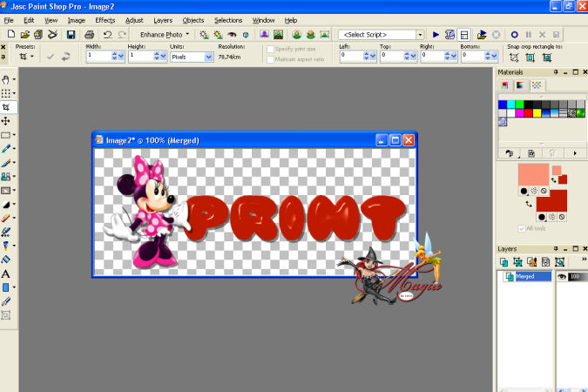Image resolution: width=588 pixels, height=392 pixels.
Task: Start script recording with the circle icon
Action: [x=515, y=35]
